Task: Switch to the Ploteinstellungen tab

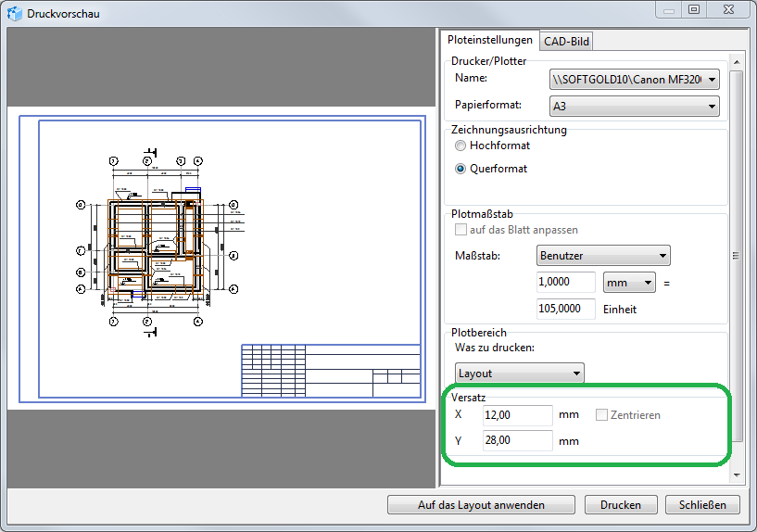Action: point(489,40)
